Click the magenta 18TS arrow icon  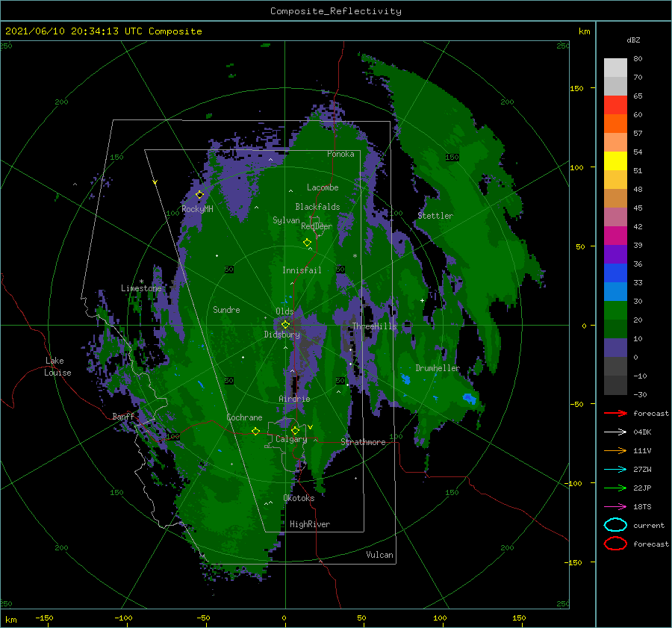tap(615, 506)
